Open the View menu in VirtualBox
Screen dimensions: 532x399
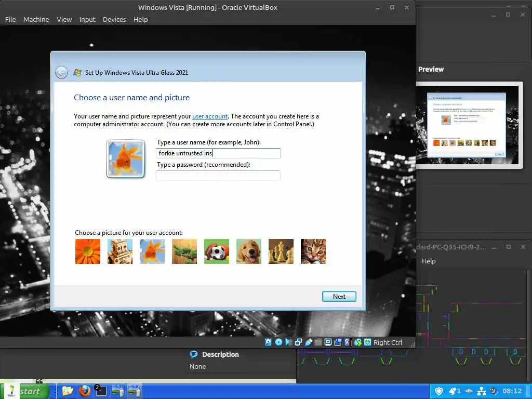point(64,20)
